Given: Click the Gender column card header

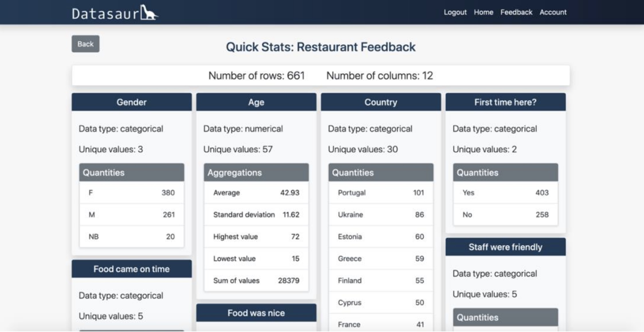Looking at the screenshot, I should 131,102.
